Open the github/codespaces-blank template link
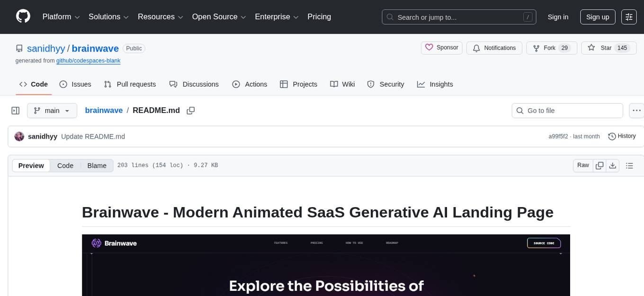644x296 pixels. pos(88,61)
